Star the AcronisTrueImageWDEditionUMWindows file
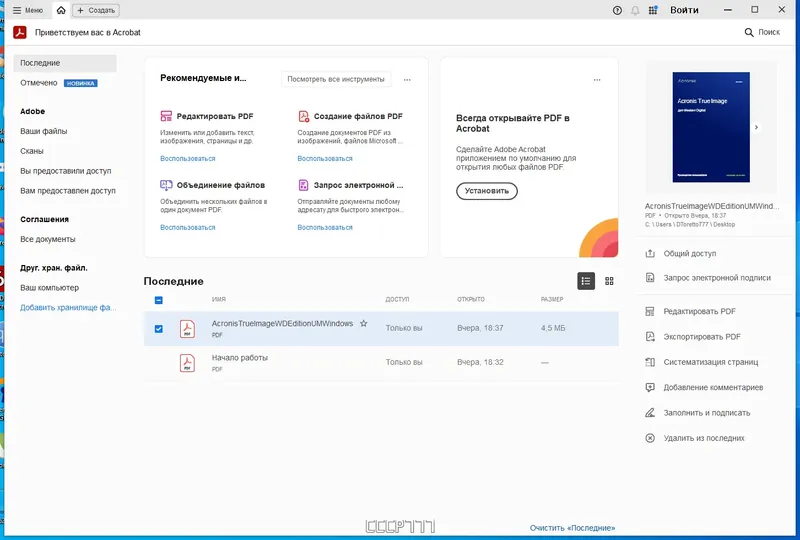The image size is (800, 540). pos(363,324)
